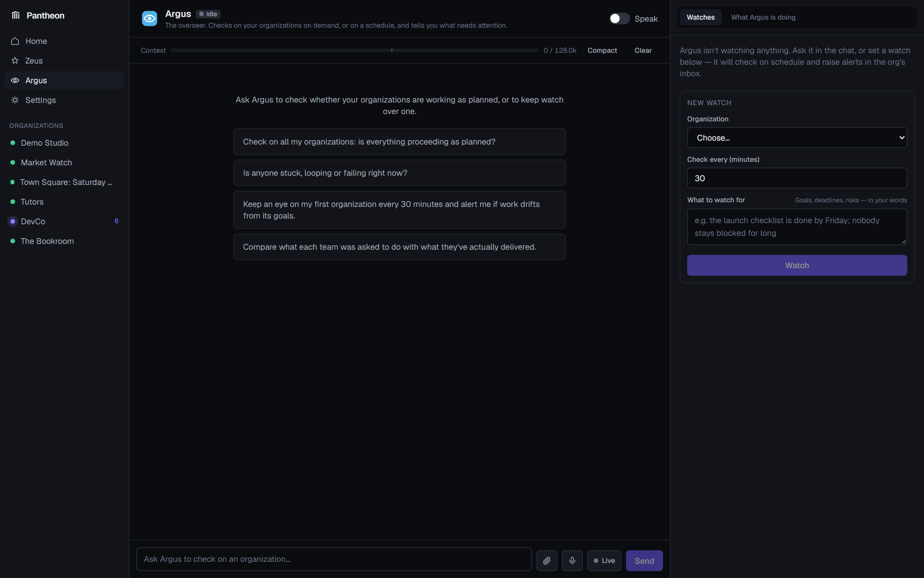924x578 pixels.
Task: Click the purple Watch button
Action: coord(797,265)
